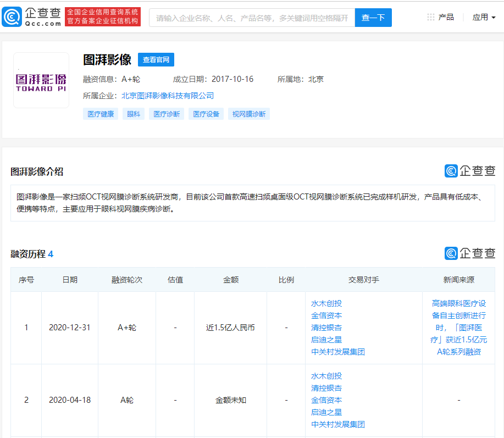Open 北京图湃影像科技有限公司 company link
Screen dimensions: 504x438
pyautogui.click(x=168, y=96)
